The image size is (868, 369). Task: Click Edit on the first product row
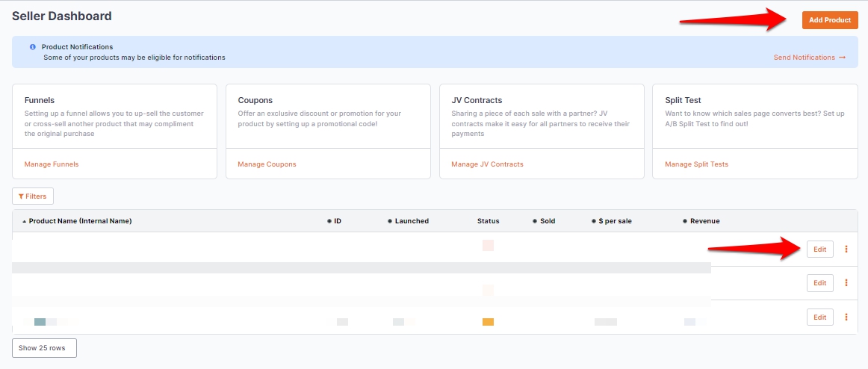click(x=819, y=249)
